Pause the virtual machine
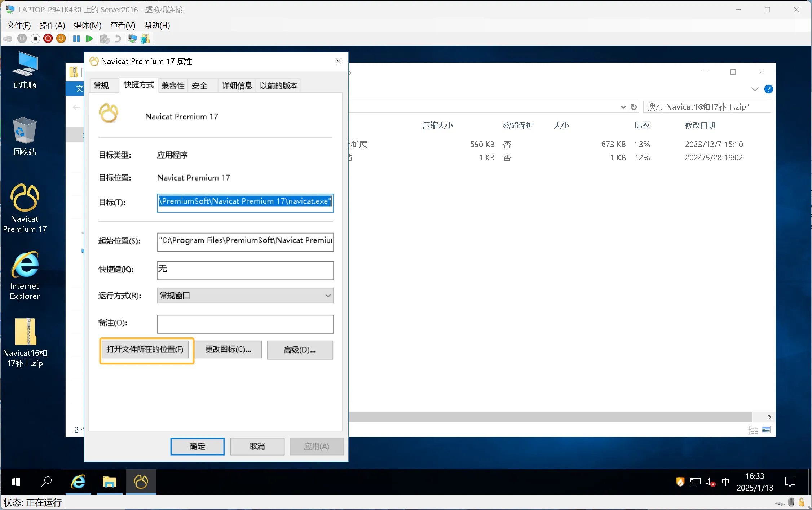This screenshot has height=510, width=812. [76, 39]
